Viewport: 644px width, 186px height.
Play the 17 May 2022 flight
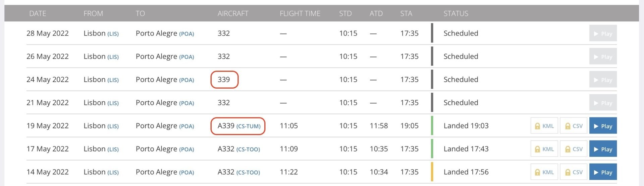tap(603, 149)
